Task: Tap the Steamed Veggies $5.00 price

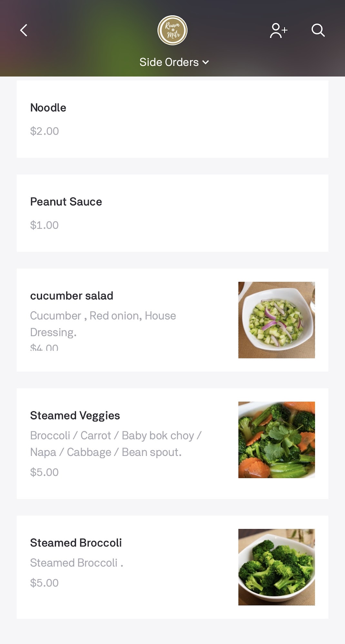Action: click(44, 472)
